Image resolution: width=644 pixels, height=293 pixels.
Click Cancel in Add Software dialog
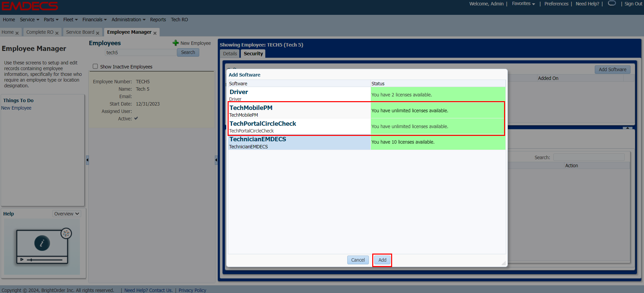(x=358, y=260)
